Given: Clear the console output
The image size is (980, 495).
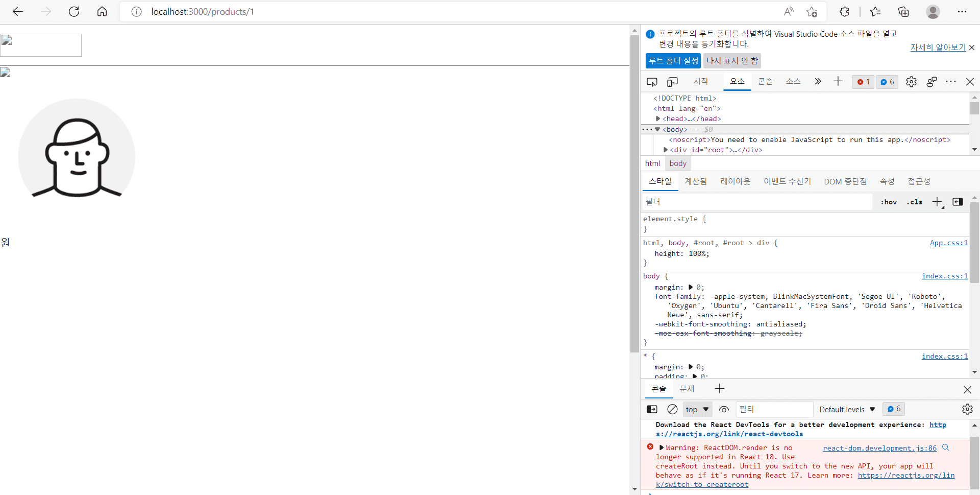Looking at the screenshot, I should [x=673, y=409].
